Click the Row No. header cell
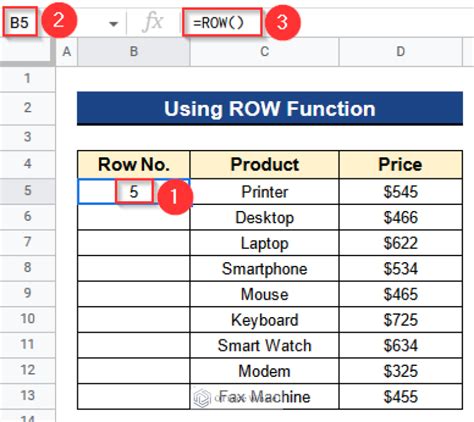 click(x=134, y=164)
